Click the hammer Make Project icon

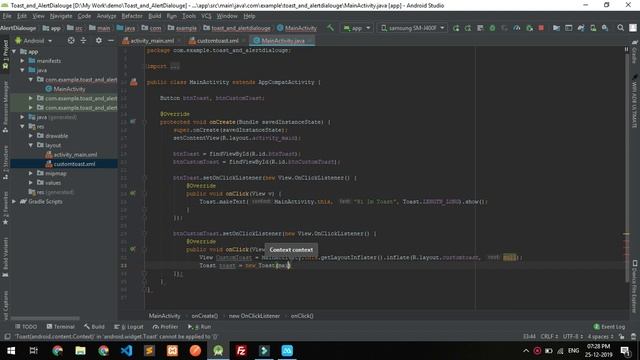(330, 28)
